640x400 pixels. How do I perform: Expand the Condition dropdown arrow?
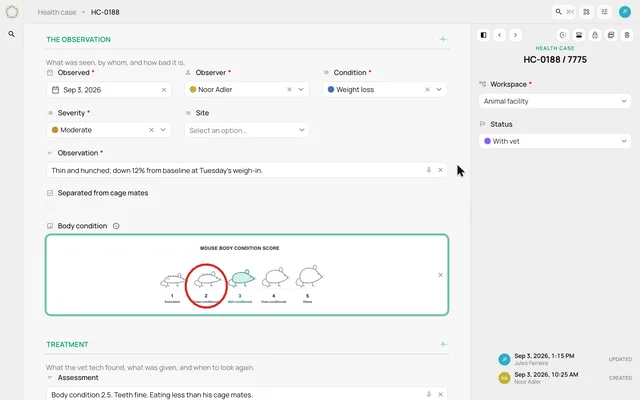coord(439,89)
